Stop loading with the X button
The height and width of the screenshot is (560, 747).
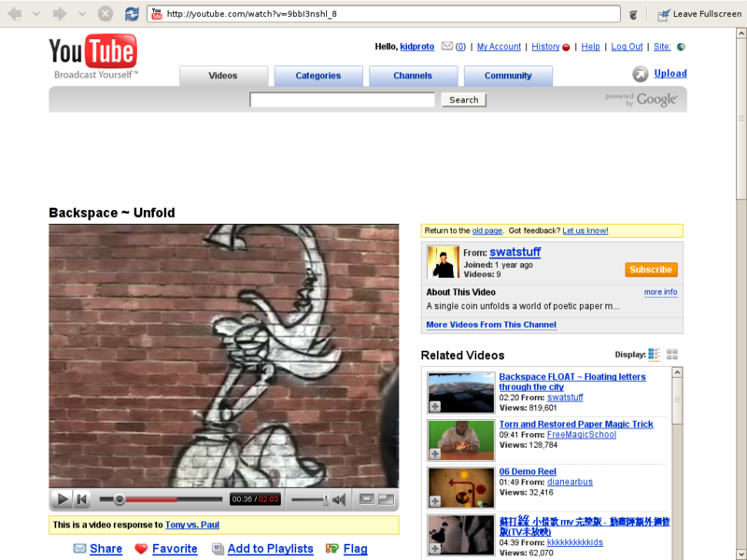(x=106, y=14)
